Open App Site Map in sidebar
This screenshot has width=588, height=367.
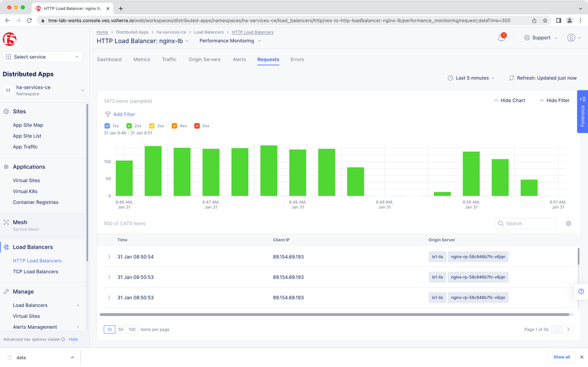[28, 125]
